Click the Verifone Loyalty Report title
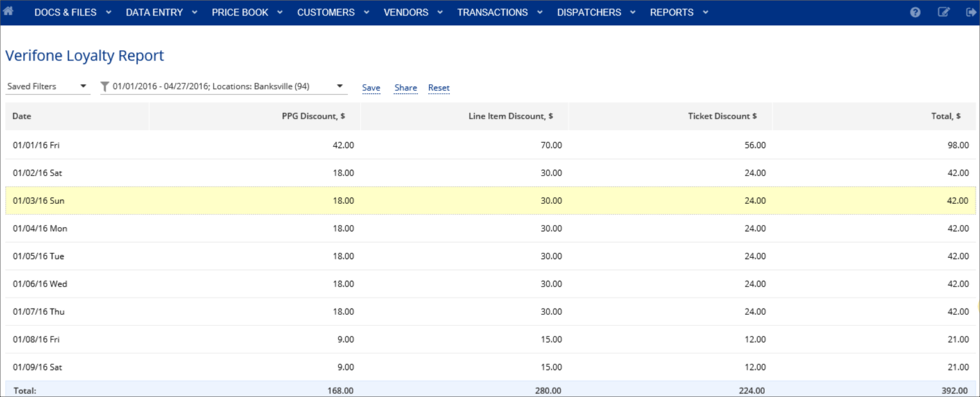This screenshot has height=397, width=980. pos(85,56)
